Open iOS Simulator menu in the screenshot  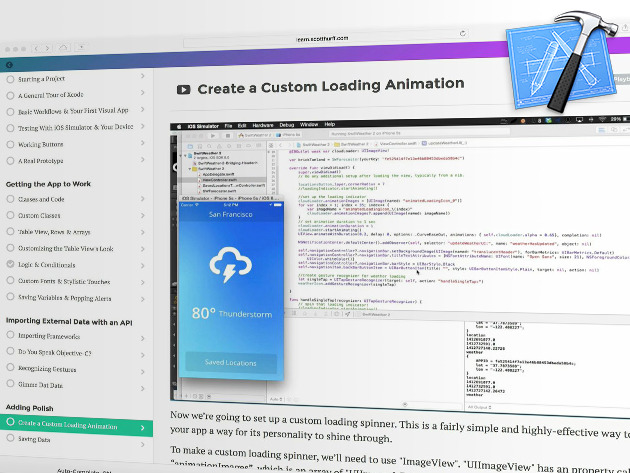pos(203,126)
